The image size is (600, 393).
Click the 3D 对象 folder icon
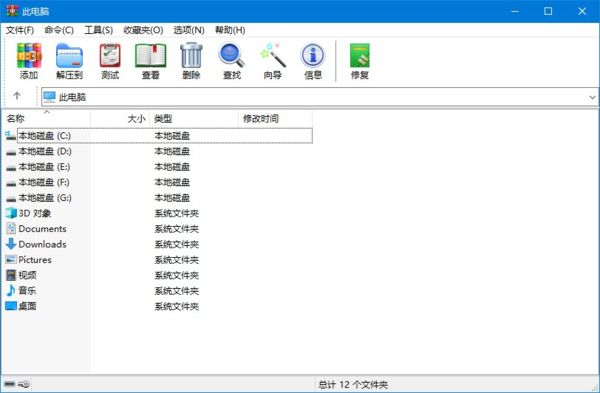[x=11, y=213]
